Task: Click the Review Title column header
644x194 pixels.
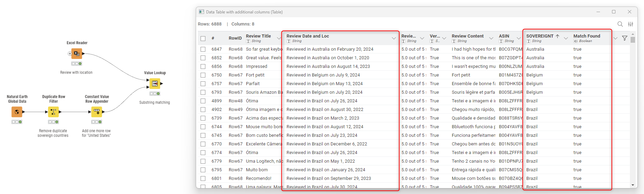Action: [258, 36]
